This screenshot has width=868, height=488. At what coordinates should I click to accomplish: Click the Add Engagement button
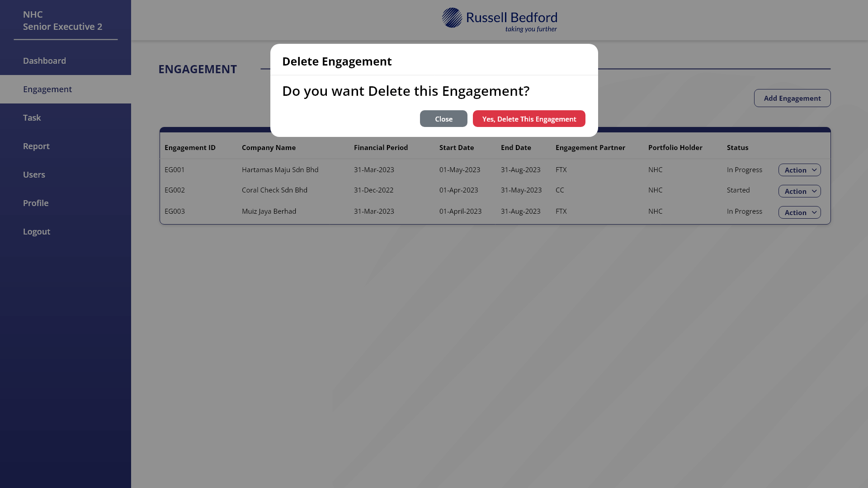792,98
